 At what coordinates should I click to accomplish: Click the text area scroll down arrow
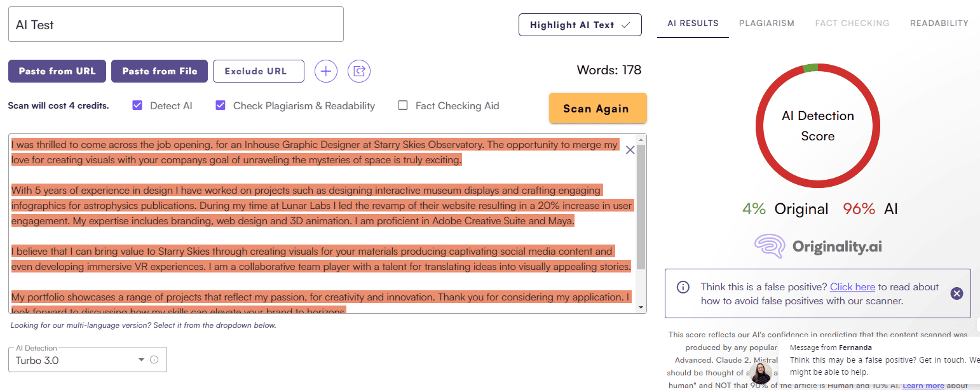(x=641, y=308)
